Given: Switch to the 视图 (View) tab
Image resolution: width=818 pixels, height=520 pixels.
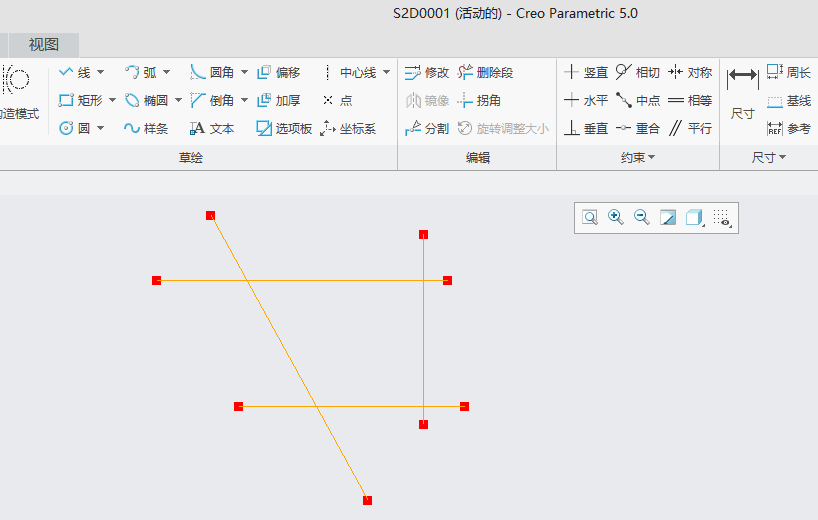Looking at the screenshot, I should coord(44,44).
